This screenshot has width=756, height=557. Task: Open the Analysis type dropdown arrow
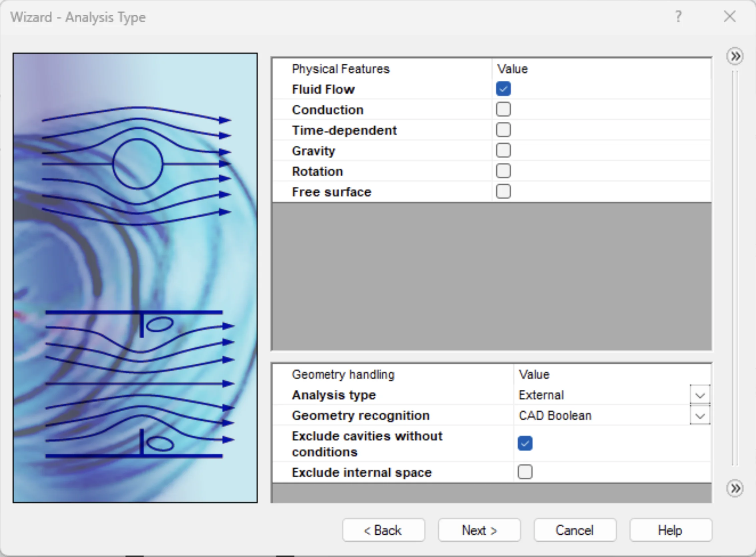click(700, 395)
